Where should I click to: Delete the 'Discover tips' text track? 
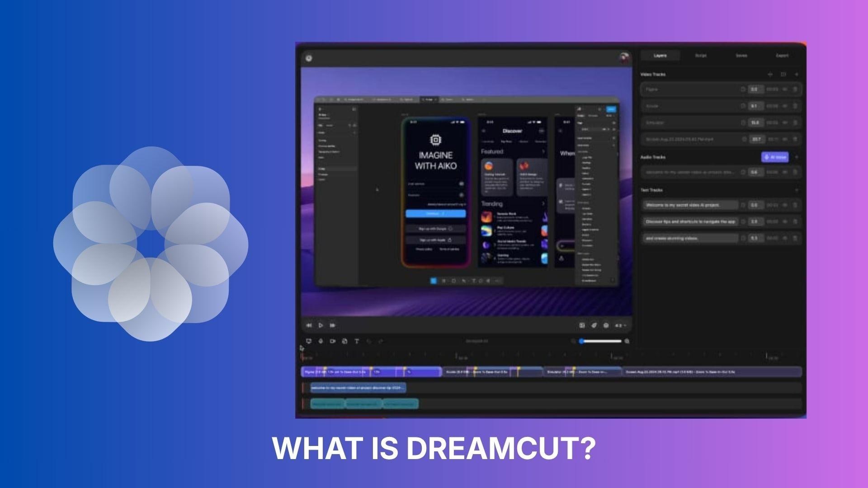click(795, 222)
